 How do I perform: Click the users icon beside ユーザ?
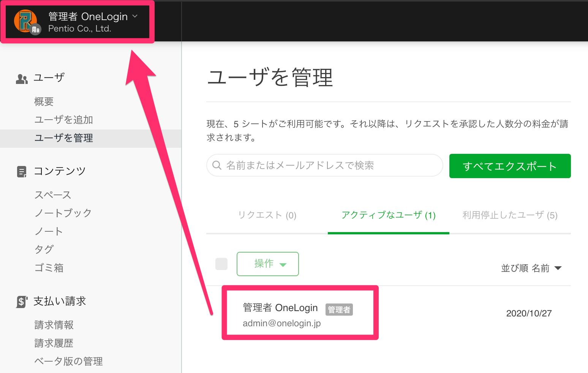click(x=22, y=79)
